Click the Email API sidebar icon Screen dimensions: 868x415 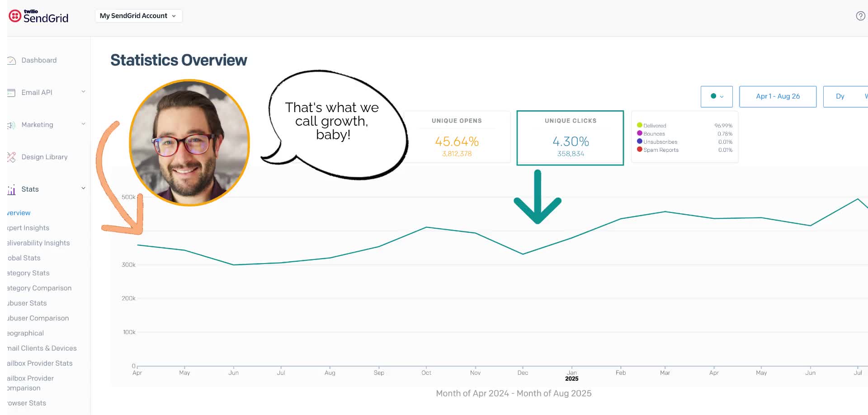click(x=11, y=93)
